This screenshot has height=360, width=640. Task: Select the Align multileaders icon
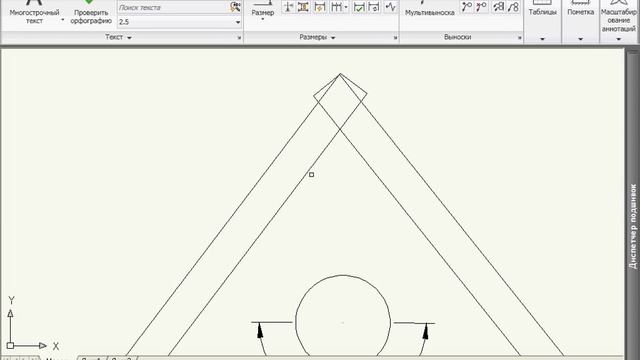498,7
